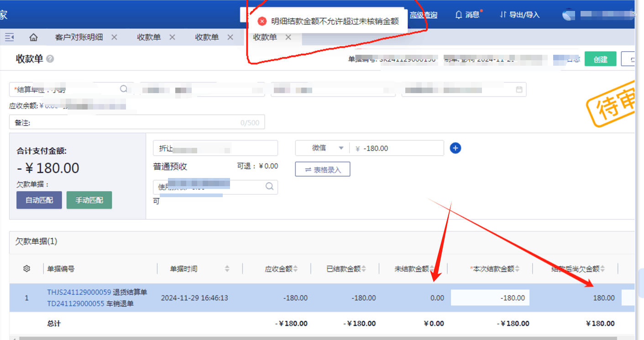
Task: Open the 微信 payment method dropdown
Action: coord(340,148)
